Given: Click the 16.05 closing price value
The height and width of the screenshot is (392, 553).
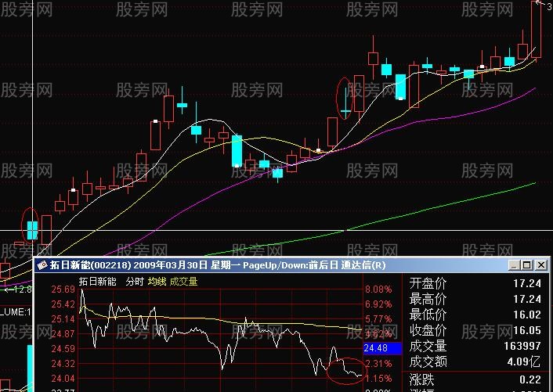Looking at the screenshot, I should point(527,330).
